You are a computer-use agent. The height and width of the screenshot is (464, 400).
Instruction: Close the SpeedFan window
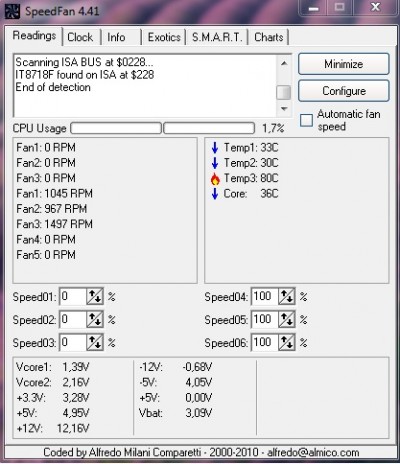[x=375, y=7]
